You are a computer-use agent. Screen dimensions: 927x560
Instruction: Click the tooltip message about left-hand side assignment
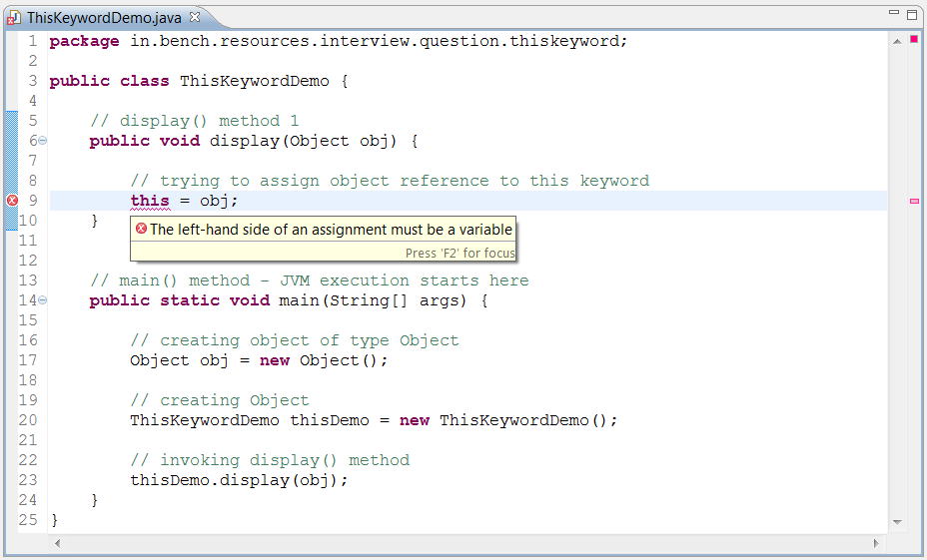(x=331, y=230)
